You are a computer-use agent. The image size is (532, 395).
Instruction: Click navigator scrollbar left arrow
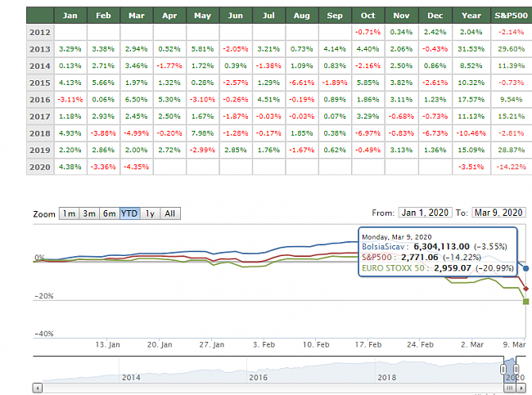pos(38,388)
